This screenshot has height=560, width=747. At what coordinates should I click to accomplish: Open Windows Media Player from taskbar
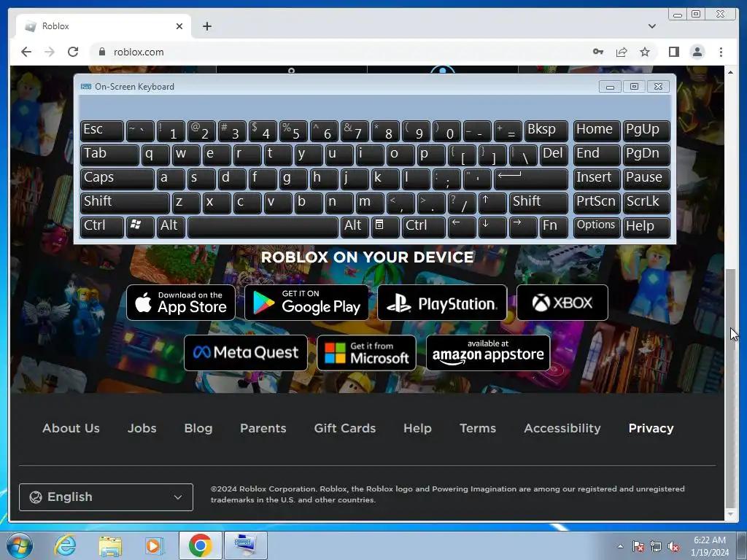(154, 545)
